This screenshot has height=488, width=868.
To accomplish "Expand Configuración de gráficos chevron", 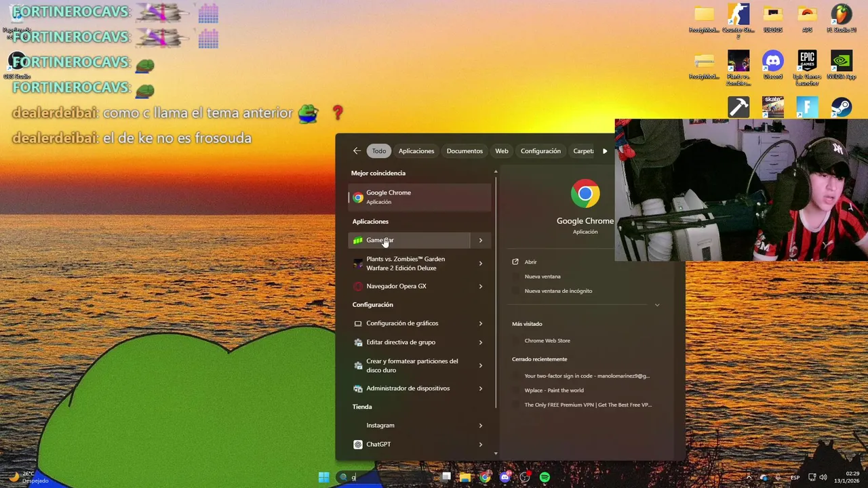I will click(481, 323).
